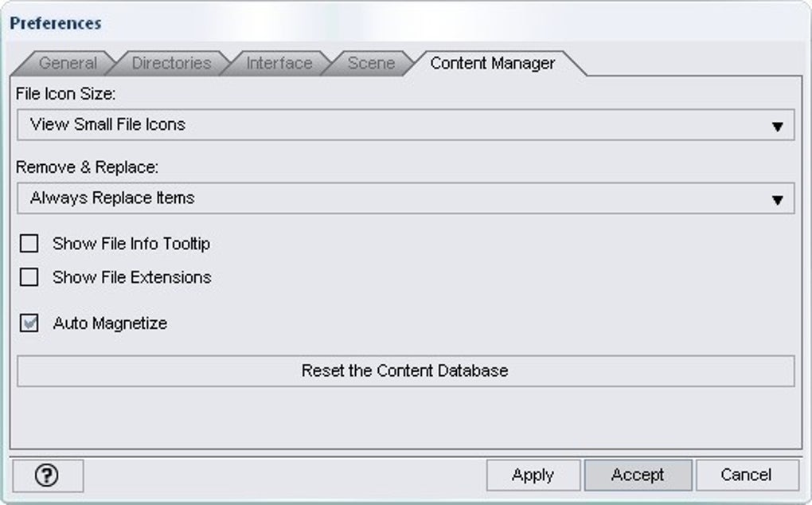The height and width of the screenshot is (505, 812).
Task: Click the 'File Icon Size:' label
Action: click(x=66, y=94)
